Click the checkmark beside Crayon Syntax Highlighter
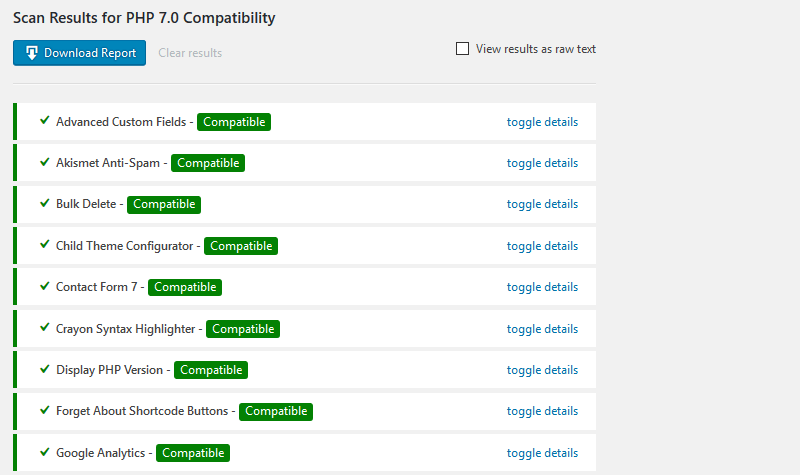 (x=44, y=328)
